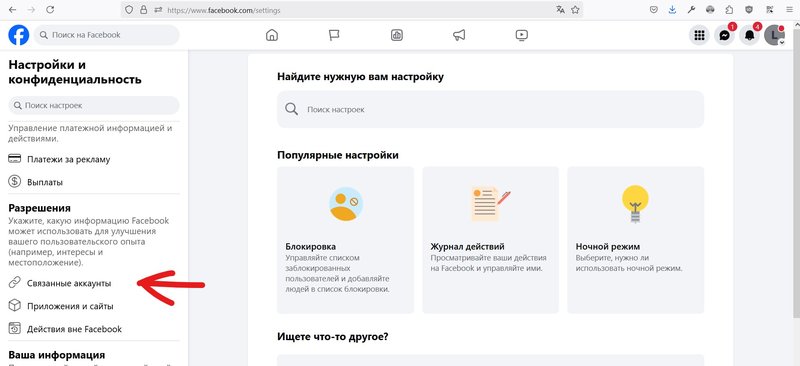Open Messenger chats icon
The width and height of the screenshot is (800, 366).
click(724, 35)
